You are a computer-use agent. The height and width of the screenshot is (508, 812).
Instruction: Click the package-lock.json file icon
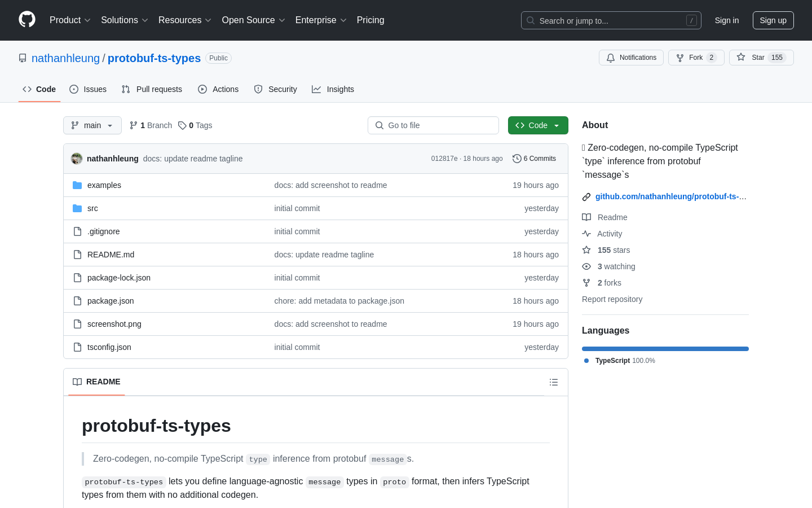click(77, 278)
